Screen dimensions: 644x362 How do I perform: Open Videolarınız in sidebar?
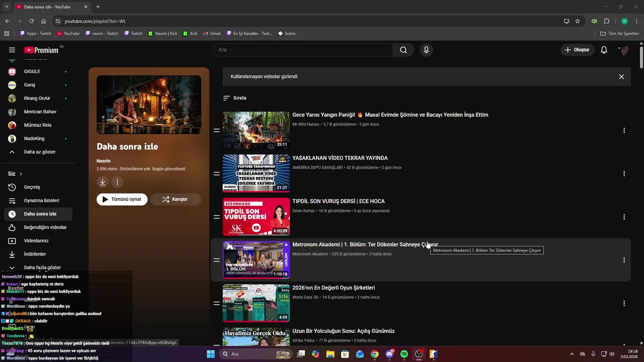pyautogui.click(x=39, y=241)
